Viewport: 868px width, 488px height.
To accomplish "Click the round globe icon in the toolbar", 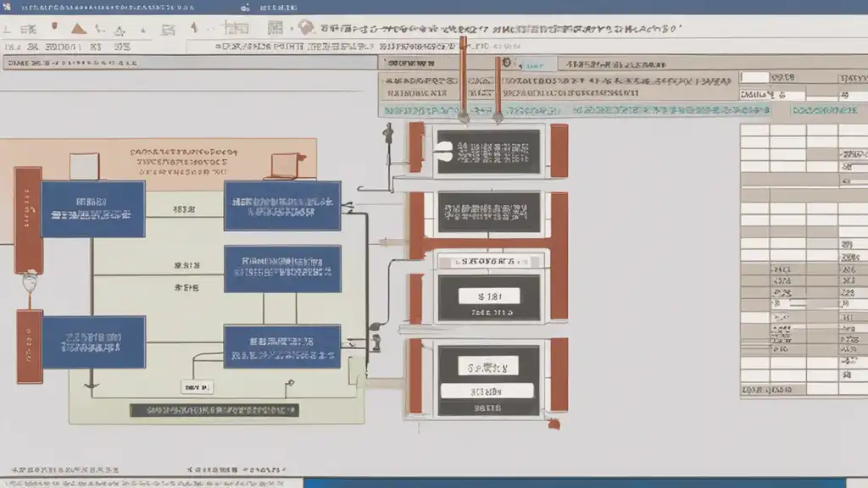I will (x=306, y=28).
